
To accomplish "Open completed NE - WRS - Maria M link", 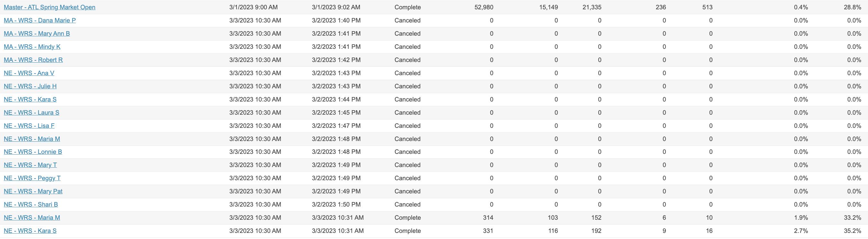I will [32, 217].
